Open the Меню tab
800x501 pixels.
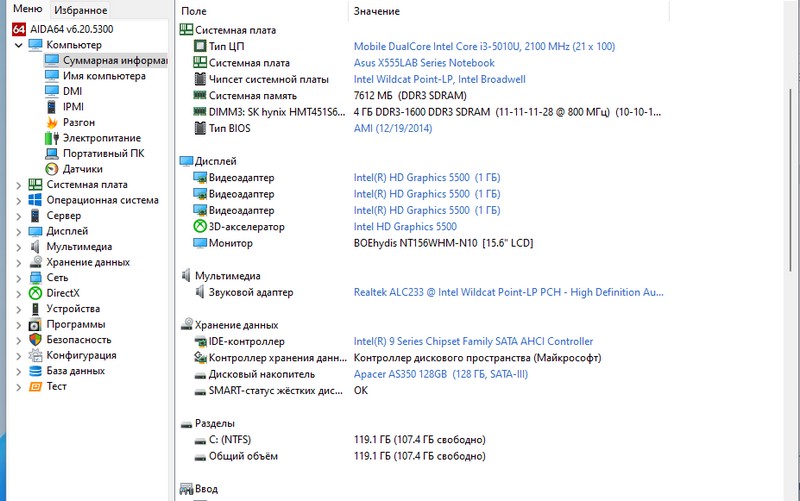click(28, 9)
